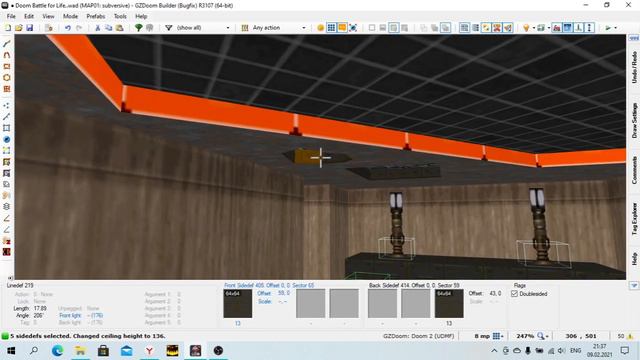The width and height of the screenshot is (640, 360).
Task: Click the toolbar icon right of the light bulb
Action: coord(541,28)
